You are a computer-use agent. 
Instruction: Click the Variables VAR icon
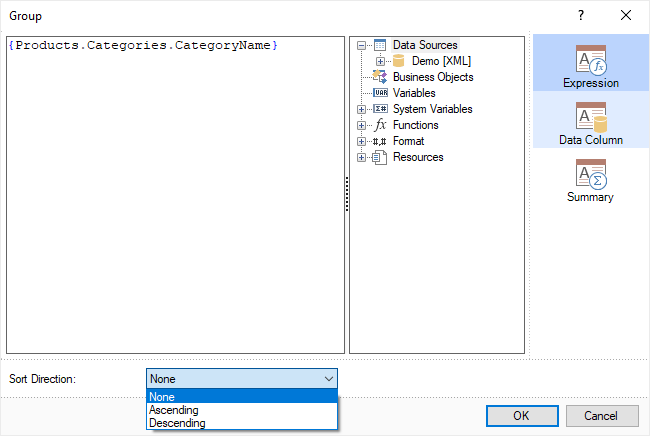(380, 93)
